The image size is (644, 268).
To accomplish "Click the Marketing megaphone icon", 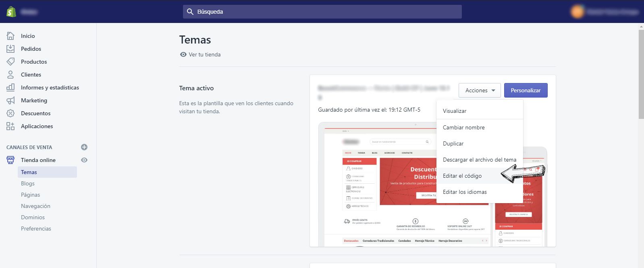I will 10,100.
